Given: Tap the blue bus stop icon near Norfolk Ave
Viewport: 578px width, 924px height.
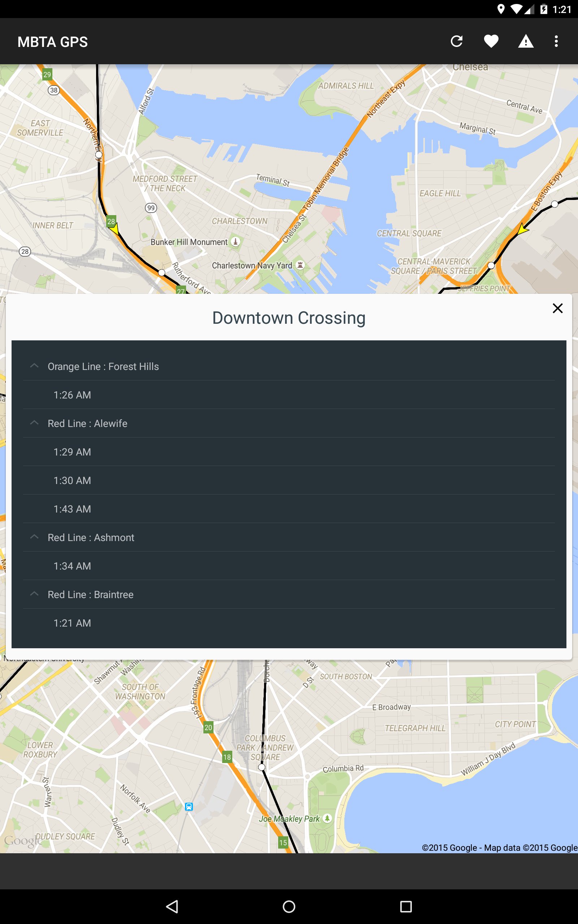Looking at the screenshot, I should point(189,806).
